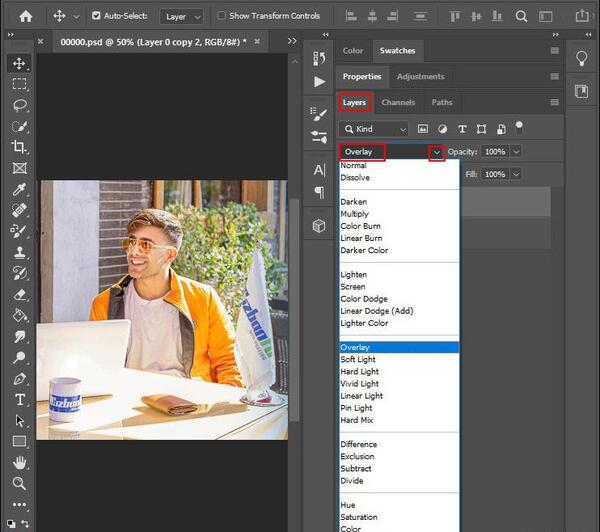This screenshot has height=532, width=600.
Task: Select the Lasso tool
Action: tap(19, 105)
